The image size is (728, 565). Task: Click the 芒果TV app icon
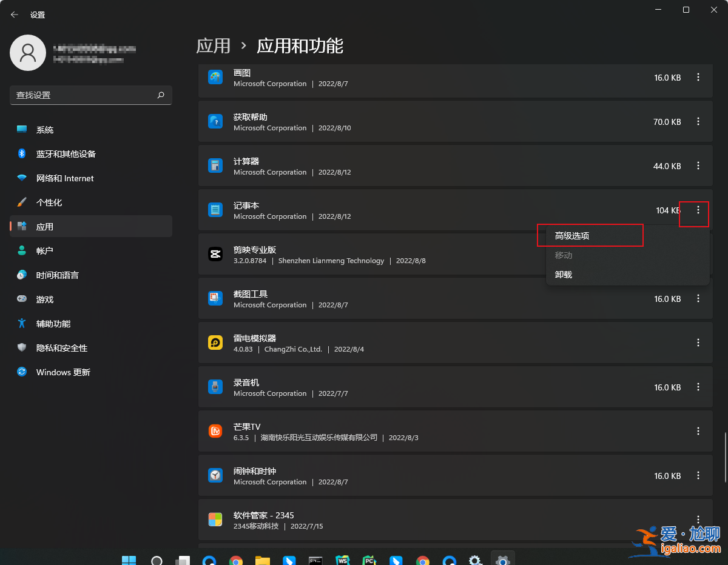click(215, 431)
